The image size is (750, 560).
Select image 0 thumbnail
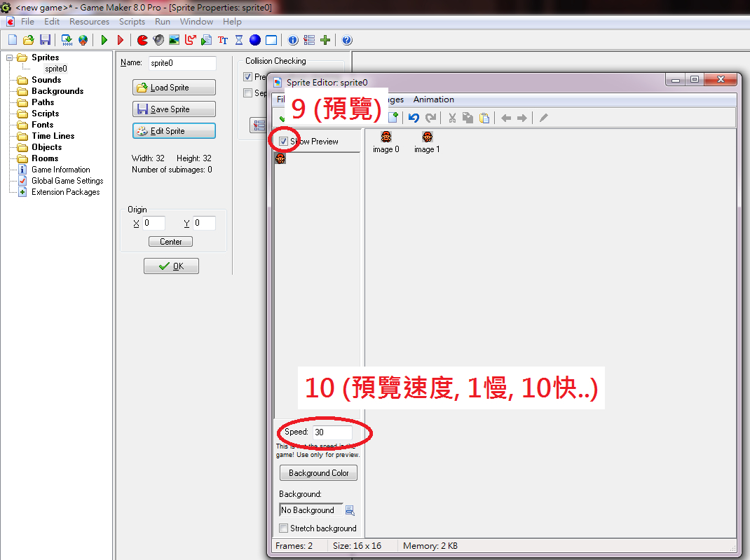[x=386, y=142]
